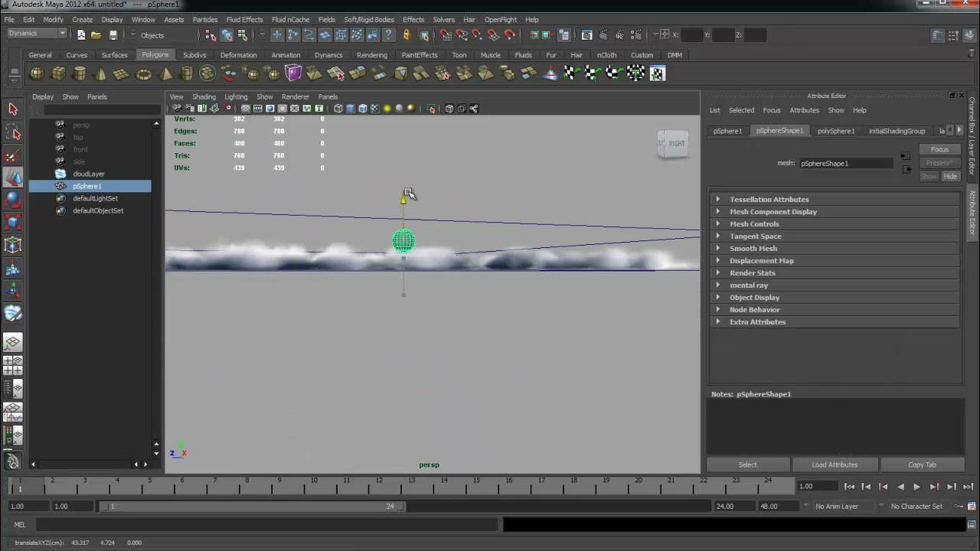Click the purple cube shelf icon
Image resolution: width=980 pixels, height=551 pixels.
293,73
